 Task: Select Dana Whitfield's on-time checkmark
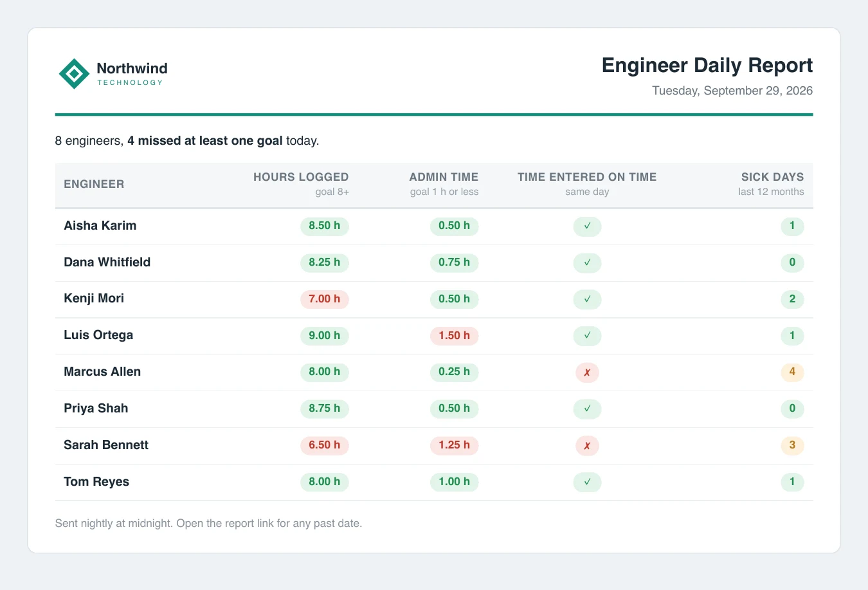click(x=587, y=263)
